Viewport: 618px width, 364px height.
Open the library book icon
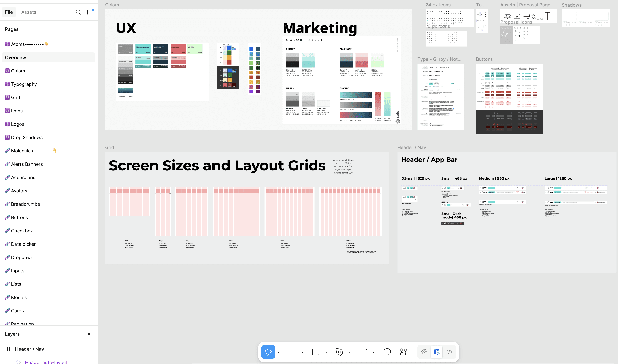(x=90, y=12)
